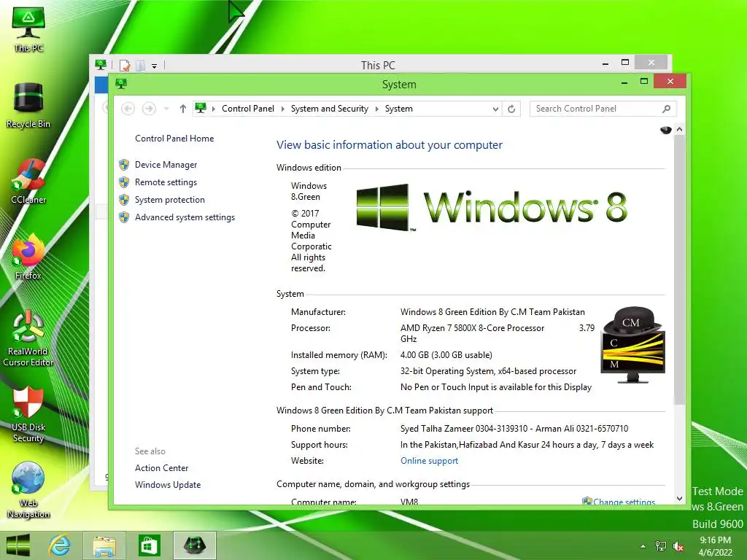Viewport: 747px width, 560px height.
Task: Click the Forward navigation arrow in System window
Action: [149, 109]
